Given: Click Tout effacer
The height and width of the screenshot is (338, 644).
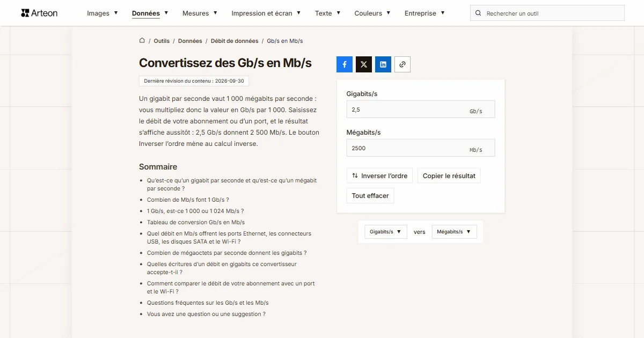Looking at the screenshot, I should point(370,196).
